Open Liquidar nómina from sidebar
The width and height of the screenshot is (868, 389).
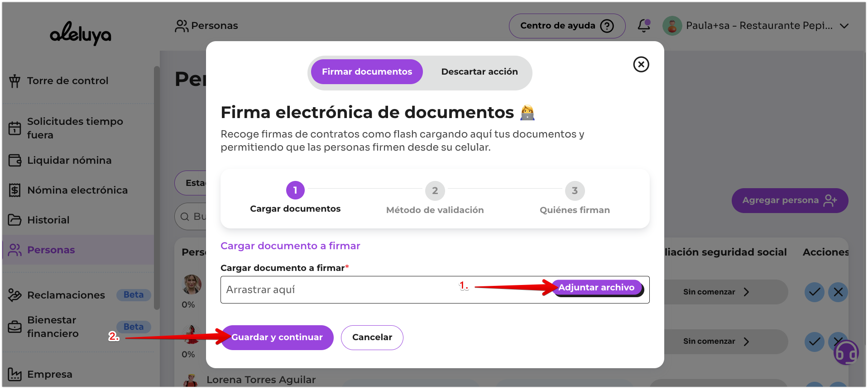click(69, 161)
